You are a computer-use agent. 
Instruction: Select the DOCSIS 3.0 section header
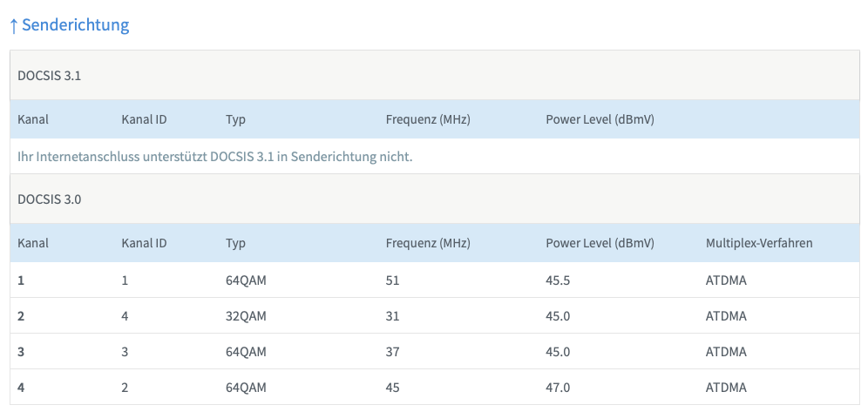click(x=50, y=199)
